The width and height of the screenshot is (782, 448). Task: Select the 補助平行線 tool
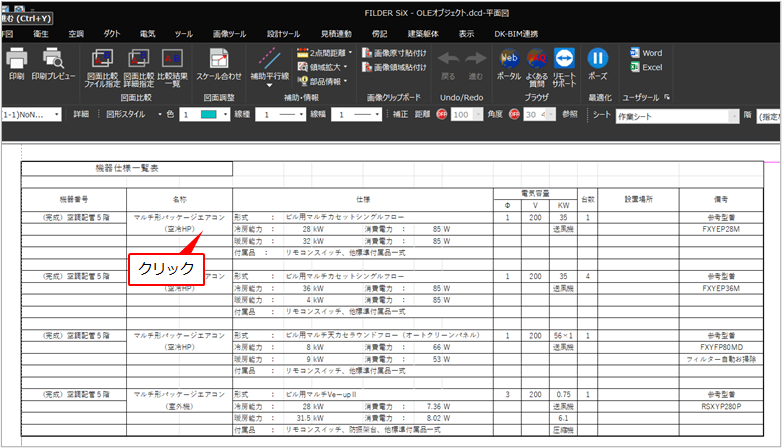coord(268,61)
